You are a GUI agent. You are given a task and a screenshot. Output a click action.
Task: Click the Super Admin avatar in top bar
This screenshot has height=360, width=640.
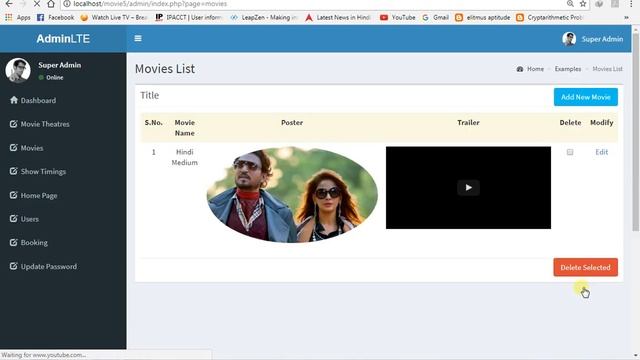click(569, 39)
